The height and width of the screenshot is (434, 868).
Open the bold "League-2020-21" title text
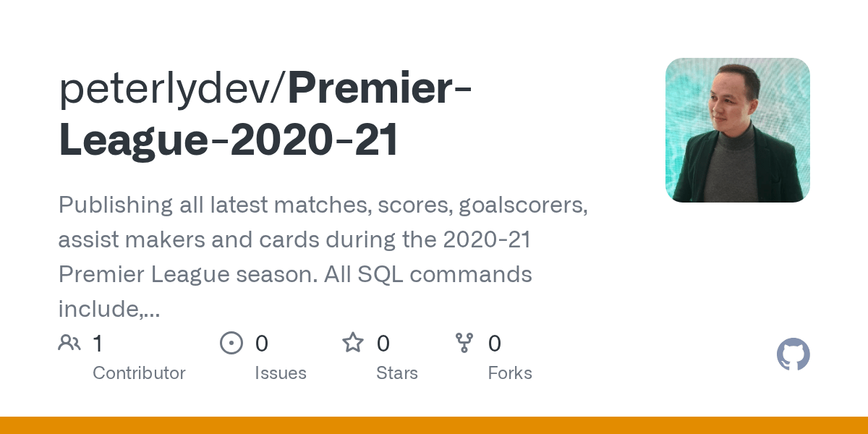click(229, 140)
